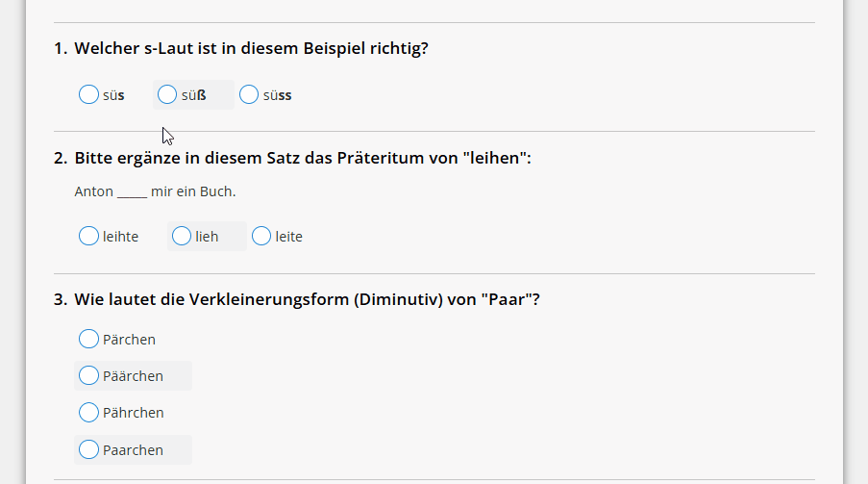Choose the 'süß' radio circle
This screenshot has height=484, width=868.
tap(167, 95)
